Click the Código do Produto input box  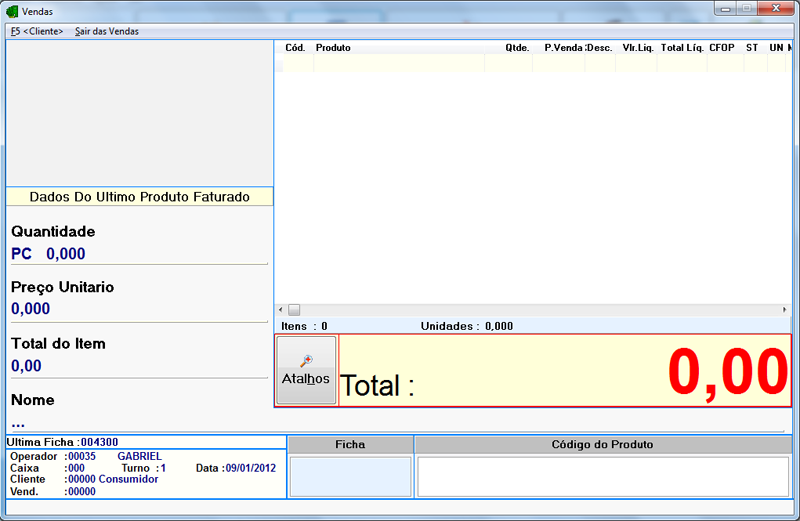click(x=602, y=476)
